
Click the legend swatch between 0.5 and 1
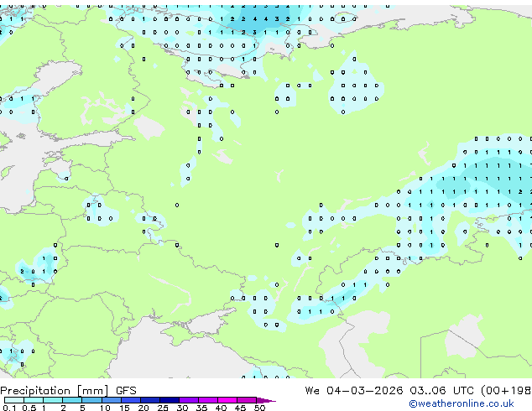pyautogui.click(x=34, y=400)
